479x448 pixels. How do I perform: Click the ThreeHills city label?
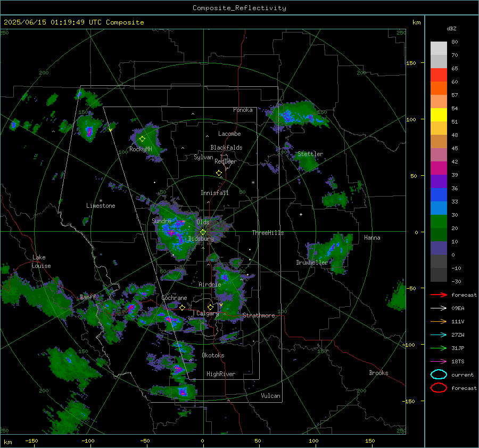(268, 233)
